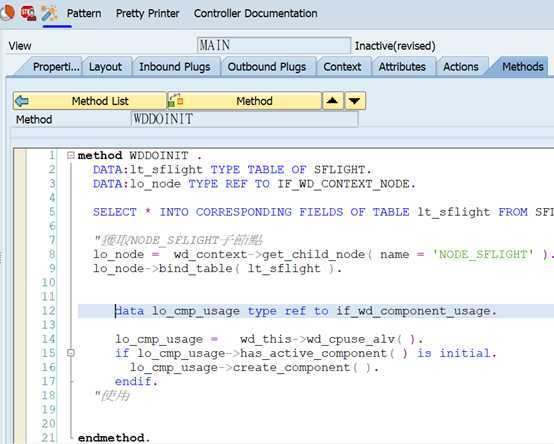
Task: Click the blue back arrow on Method List
Action: tap(22, 101)
